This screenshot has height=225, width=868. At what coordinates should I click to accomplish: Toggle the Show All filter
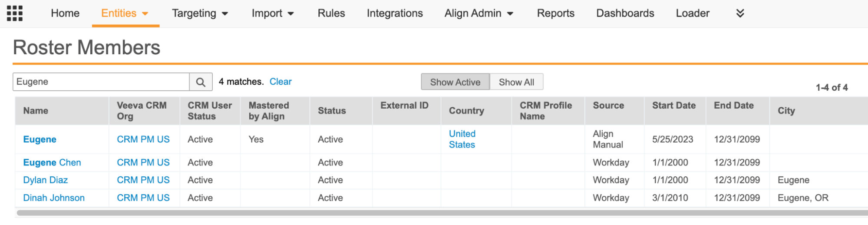(516, 82)
